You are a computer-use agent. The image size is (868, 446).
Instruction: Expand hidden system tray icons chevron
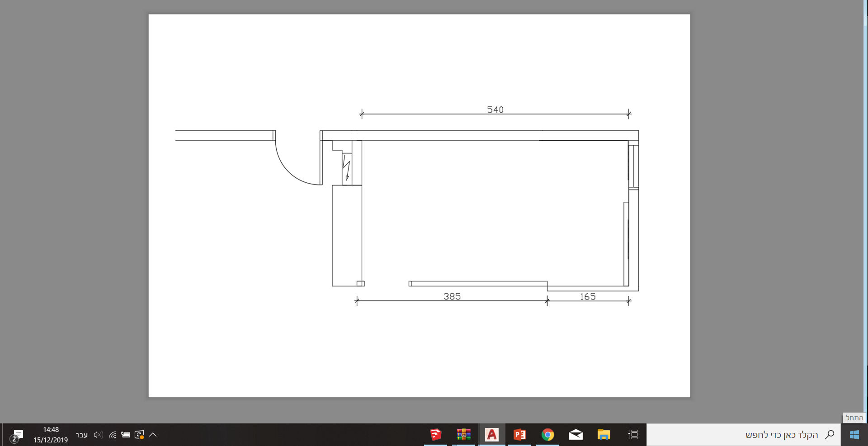[153, 435]
